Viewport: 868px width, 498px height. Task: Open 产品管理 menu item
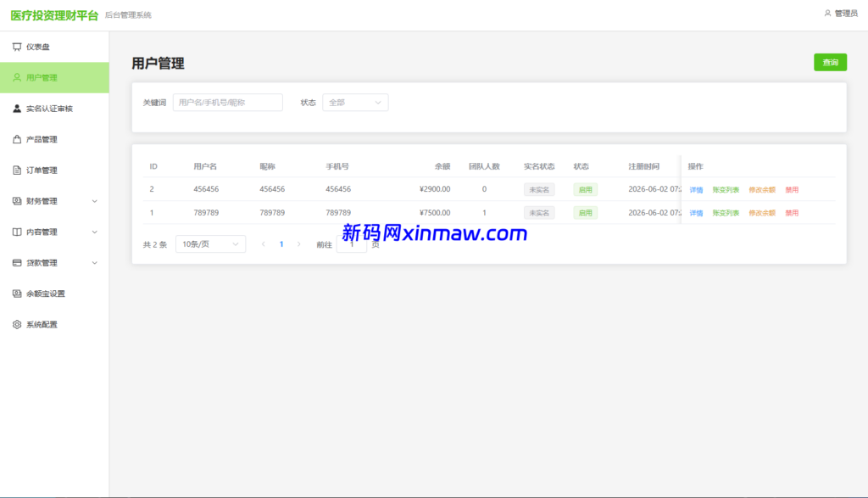(54, 139)
